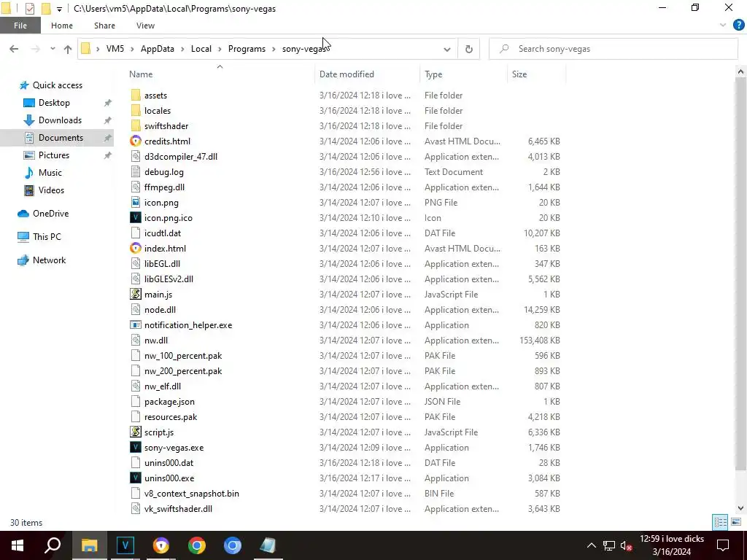
Task: Expand chevron after VM5 in address bar
Action: [x=132, y=49]
